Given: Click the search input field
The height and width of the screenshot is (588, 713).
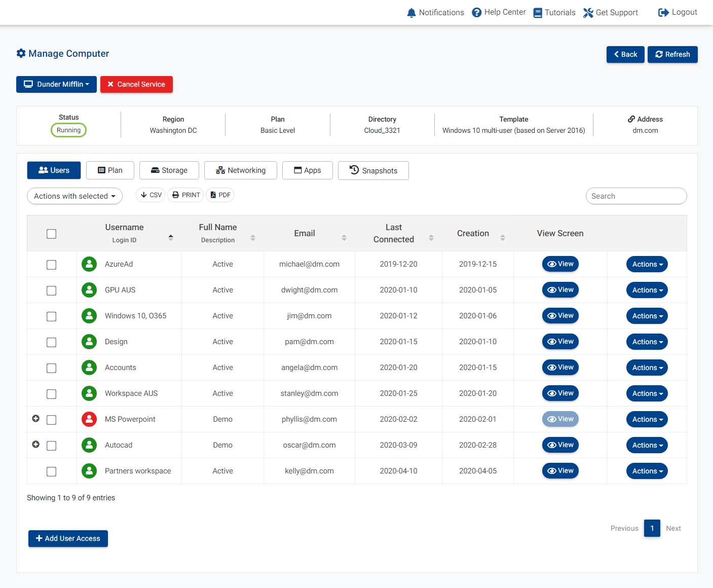Looking at the screenshot, I should [x=636, y=196].
